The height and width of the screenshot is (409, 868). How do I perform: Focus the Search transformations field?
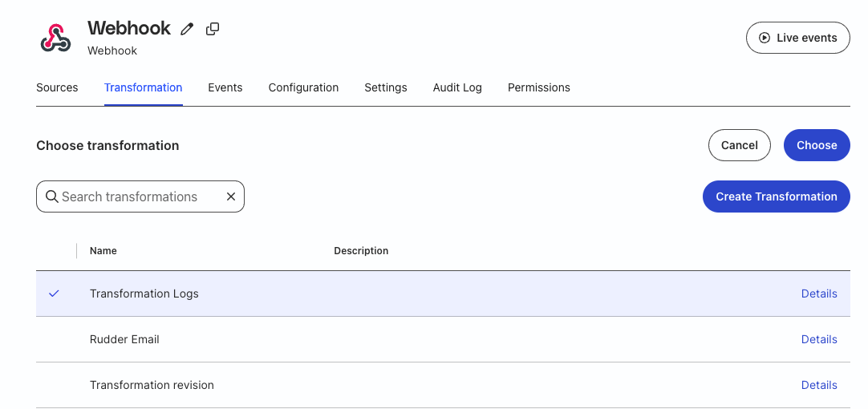(140, 196)
